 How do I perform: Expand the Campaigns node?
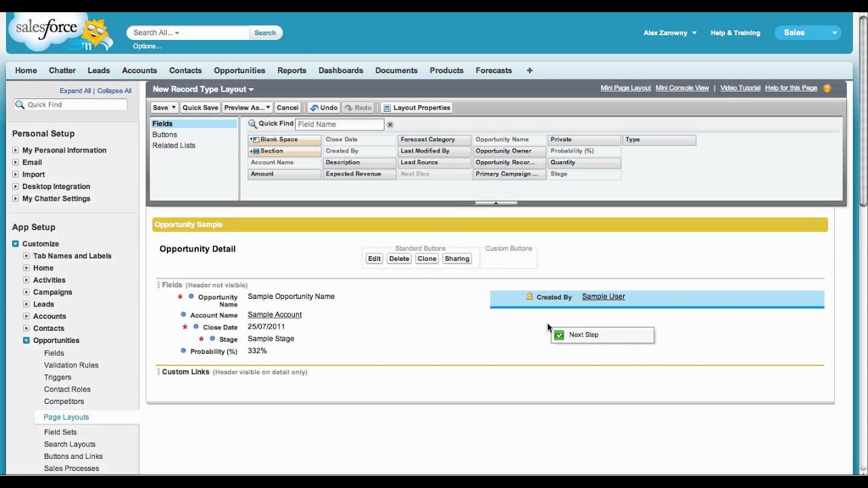pyautogui.click(x=26, y=292)
